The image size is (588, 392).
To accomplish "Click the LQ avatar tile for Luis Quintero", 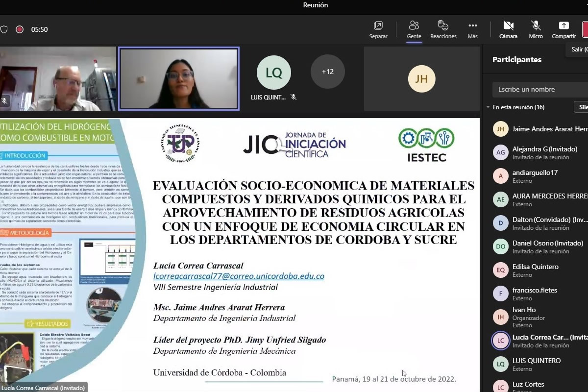I will [274, 73].
